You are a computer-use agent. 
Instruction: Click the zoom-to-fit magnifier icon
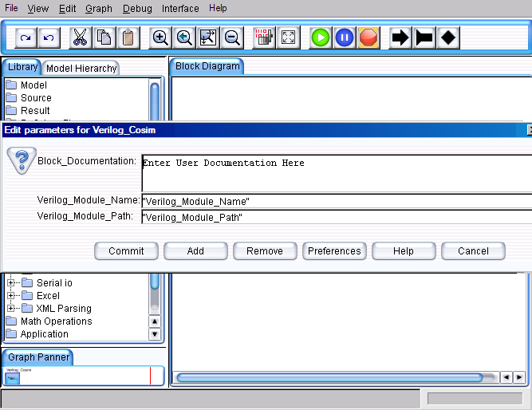208,37
